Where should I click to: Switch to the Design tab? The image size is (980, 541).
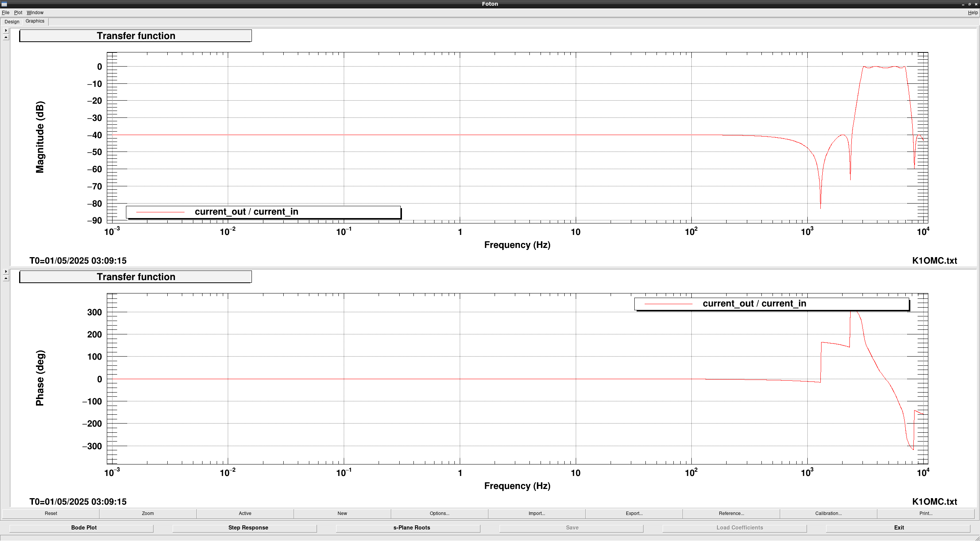click(x=12, y=22)
